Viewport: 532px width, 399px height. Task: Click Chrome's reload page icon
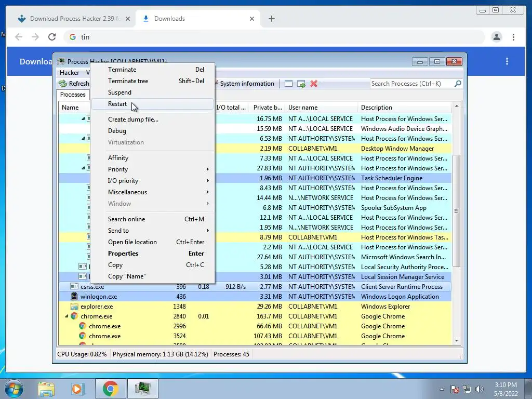(52, 37)
